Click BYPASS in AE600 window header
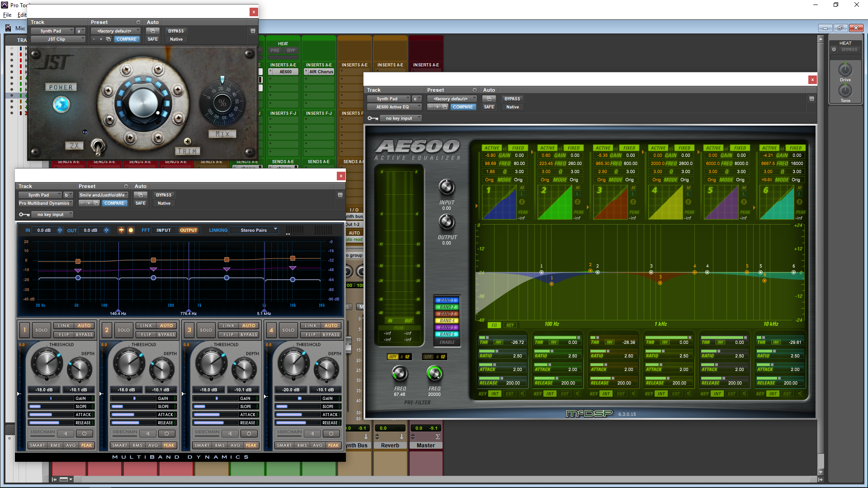Viewport: 868px width, 488px height. point(512,99)
